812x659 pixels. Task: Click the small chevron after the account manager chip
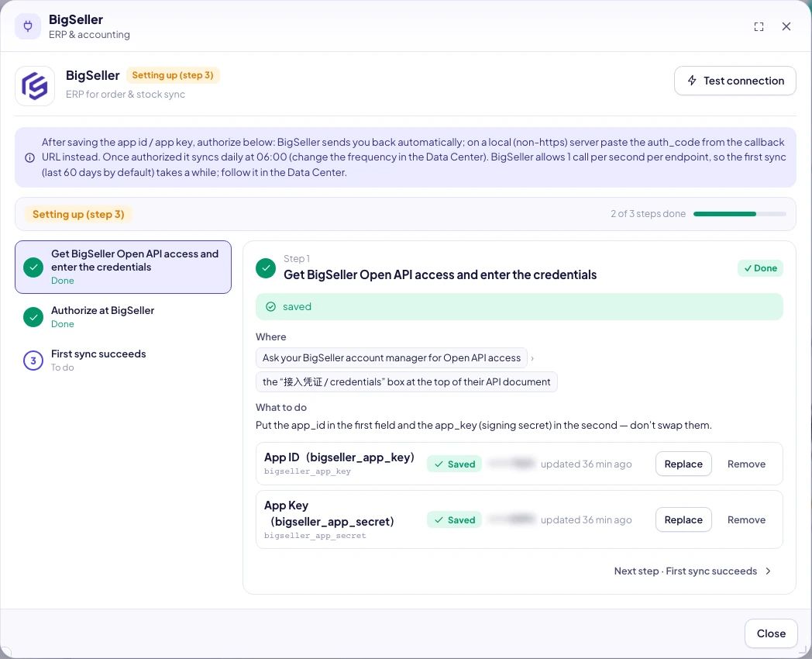(532, 358)
